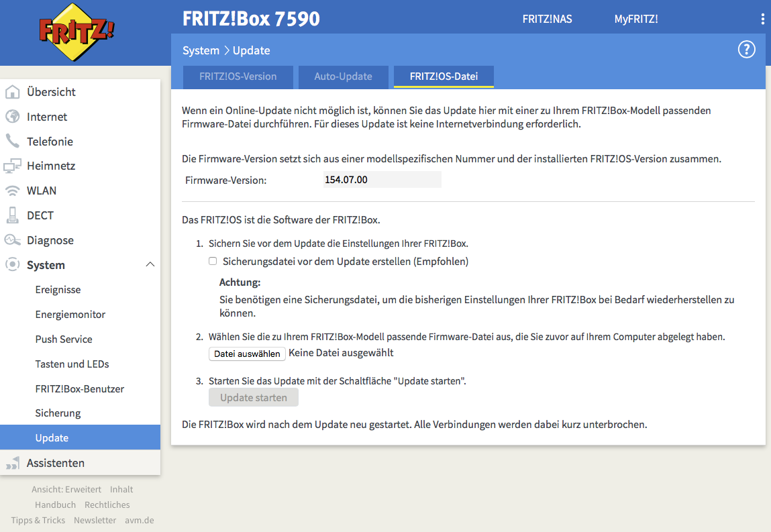Viewport: 771px width, 532px height.
Task: Click Datei auswählen button
Action: coord(248,354)
